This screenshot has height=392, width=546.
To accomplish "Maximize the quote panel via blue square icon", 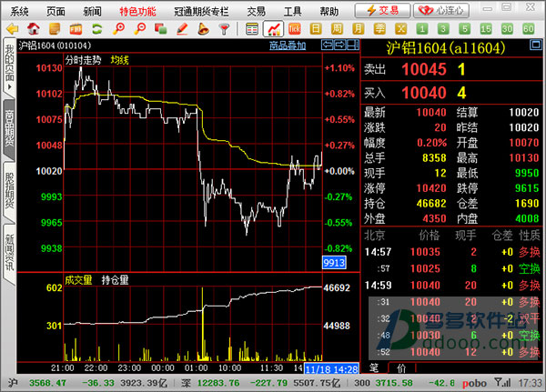I will coord(536,45).
